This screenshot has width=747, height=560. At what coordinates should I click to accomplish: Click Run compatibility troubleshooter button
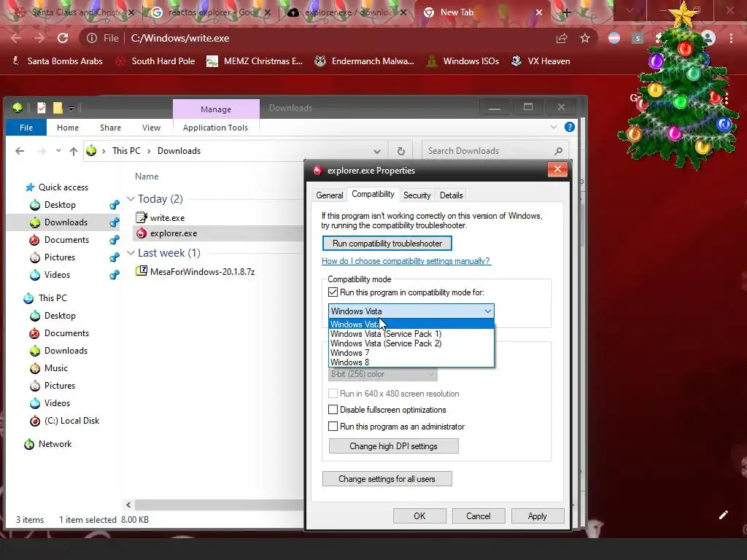click(387, 244)
